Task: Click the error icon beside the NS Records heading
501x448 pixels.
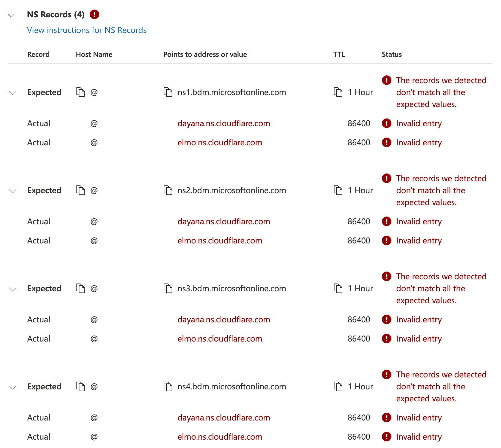Action: tap(94, 14)
